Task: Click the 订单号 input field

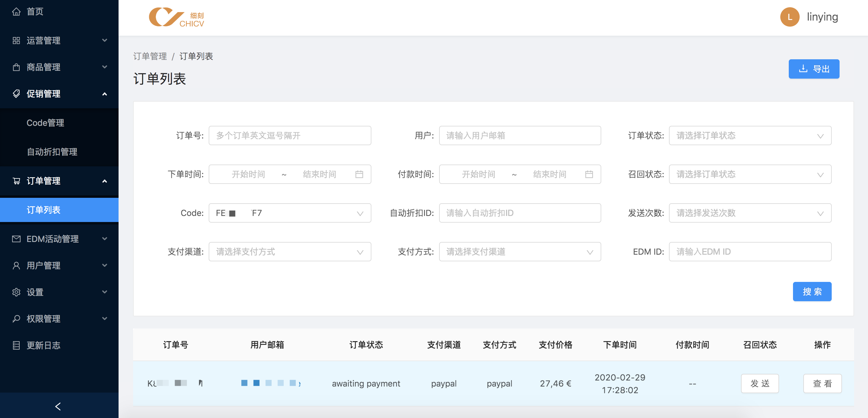Action: [x=290, y=136]
